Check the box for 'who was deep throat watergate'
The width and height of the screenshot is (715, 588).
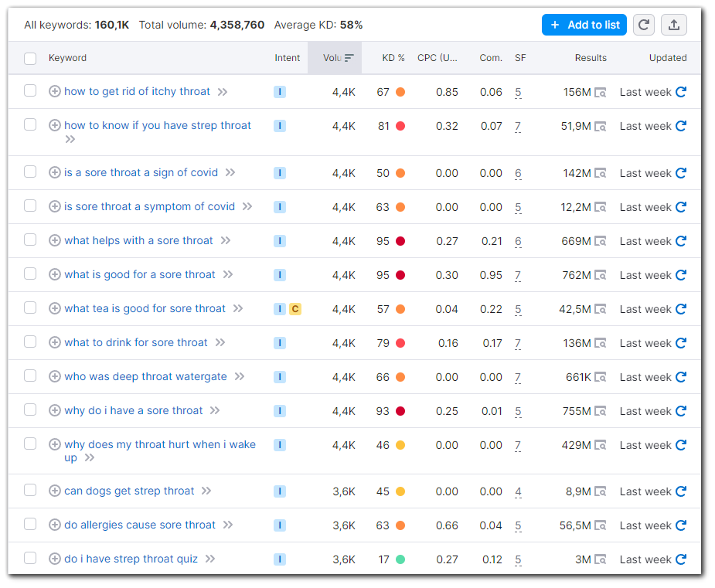click(30, 376)
